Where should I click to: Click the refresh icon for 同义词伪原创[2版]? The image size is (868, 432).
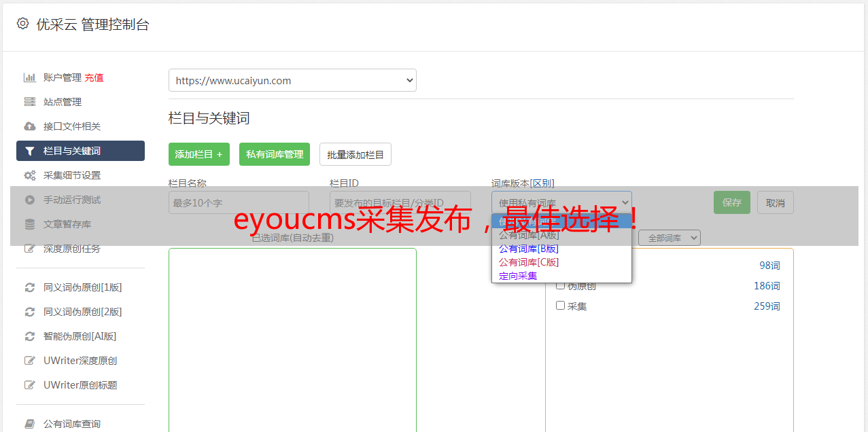[29, 312]
